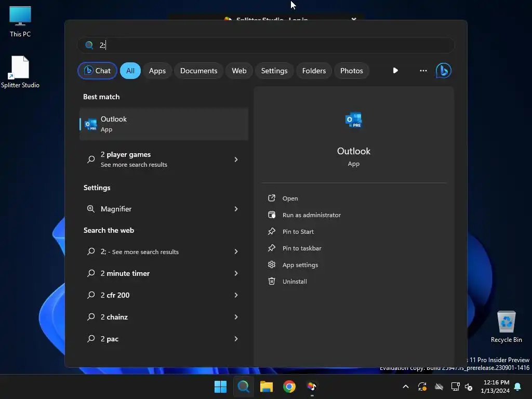The image size is (532, 399).
Task: Open the Outlook best match result
Action: (164, 124)
